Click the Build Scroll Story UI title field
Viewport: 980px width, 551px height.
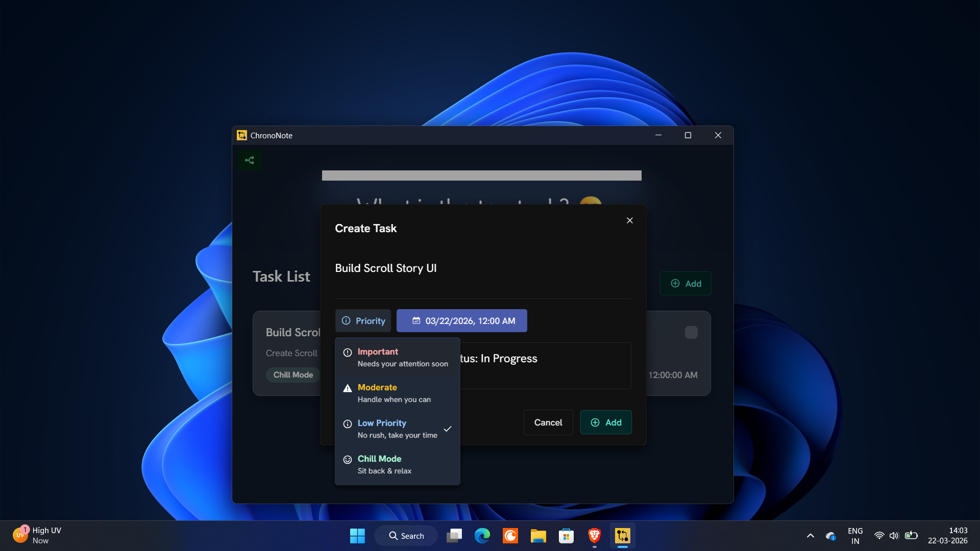(x=385, y=268)
